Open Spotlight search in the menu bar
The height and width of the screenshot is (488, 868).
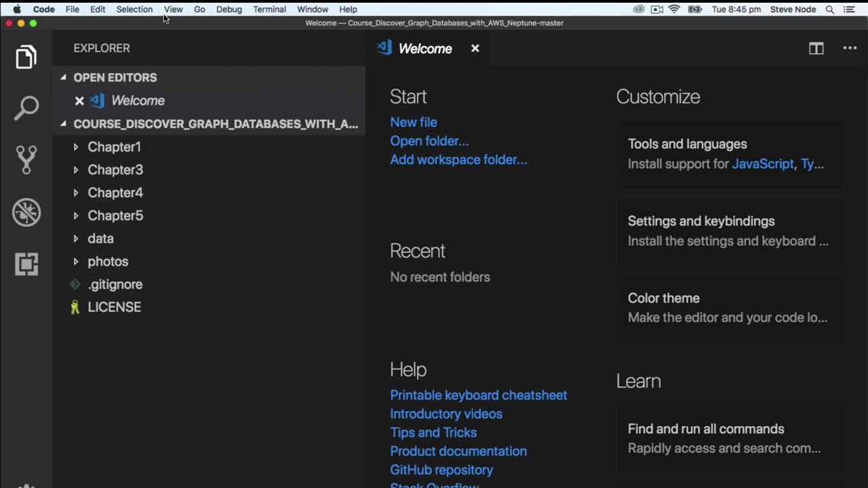pyautogui.click(x=829, y=9)
